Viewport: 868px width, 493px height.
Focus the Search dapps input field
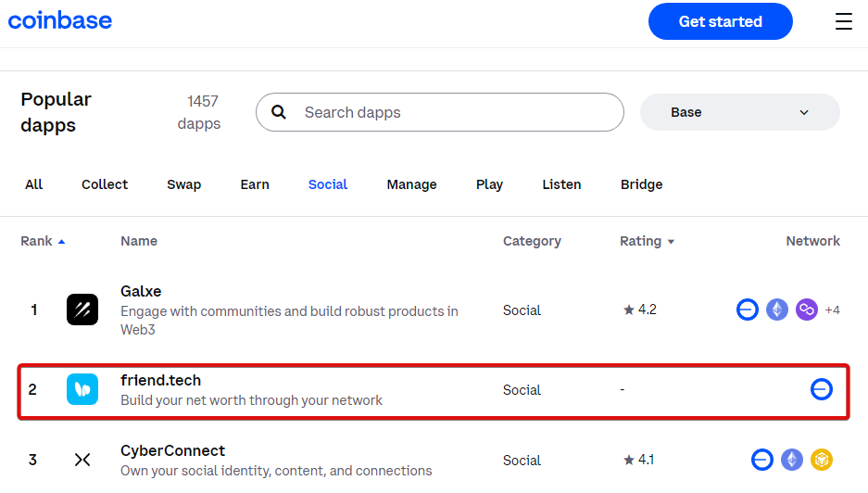440,112
